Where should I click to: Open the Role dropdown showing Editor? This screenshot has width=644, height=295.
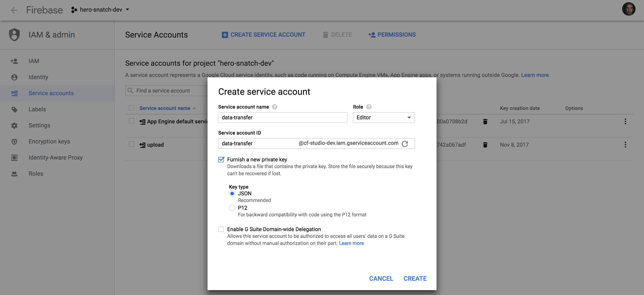[x=384, y=117]
